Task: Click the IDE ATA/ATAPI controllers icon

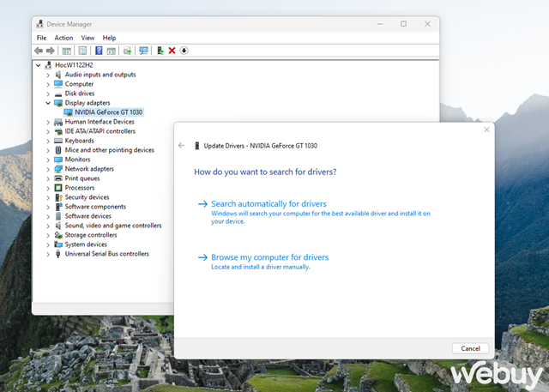Action: point(58,131)
